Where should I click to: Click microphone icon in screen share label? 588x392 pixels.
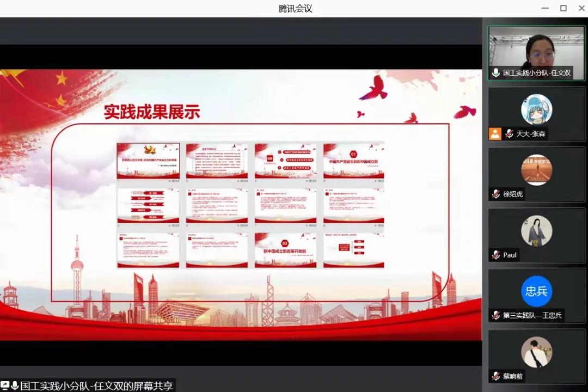pyautogui.click(x=15, y=386)
